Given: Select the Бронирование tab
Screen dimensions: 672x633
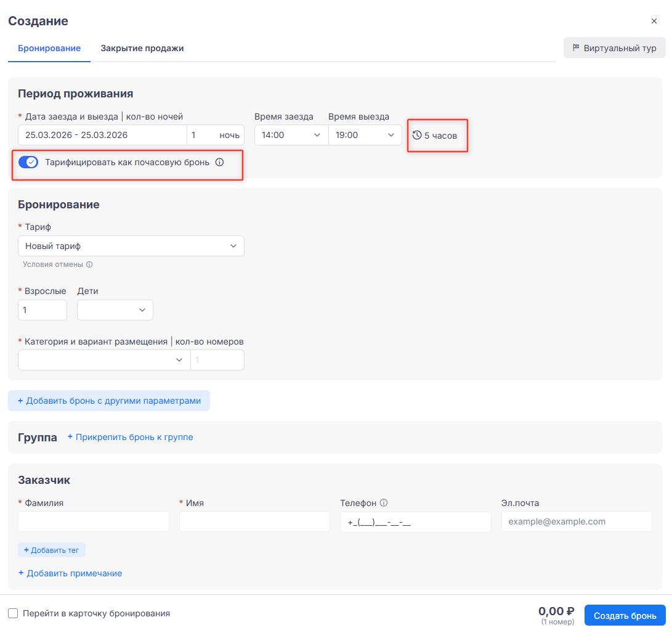Looking at the screenshot, I should [49, 48].
